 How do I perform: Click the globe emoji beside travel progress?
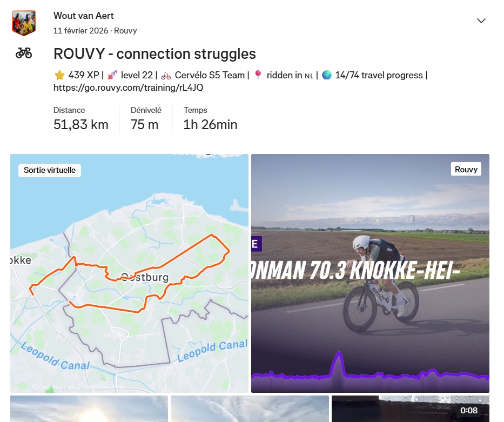326,75
